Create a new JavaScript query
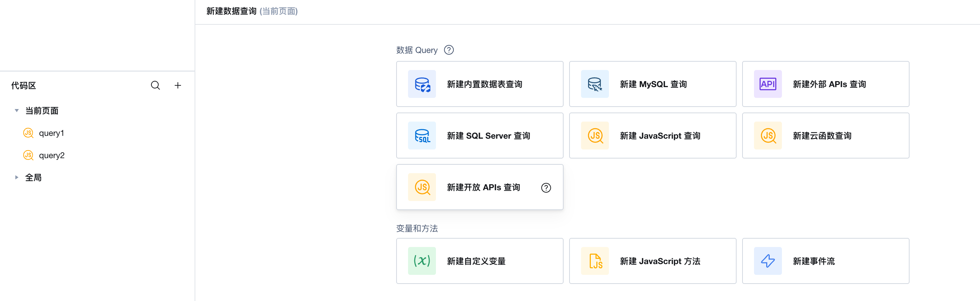The height and width of the screenshot is (301, 980). [653, 136]
